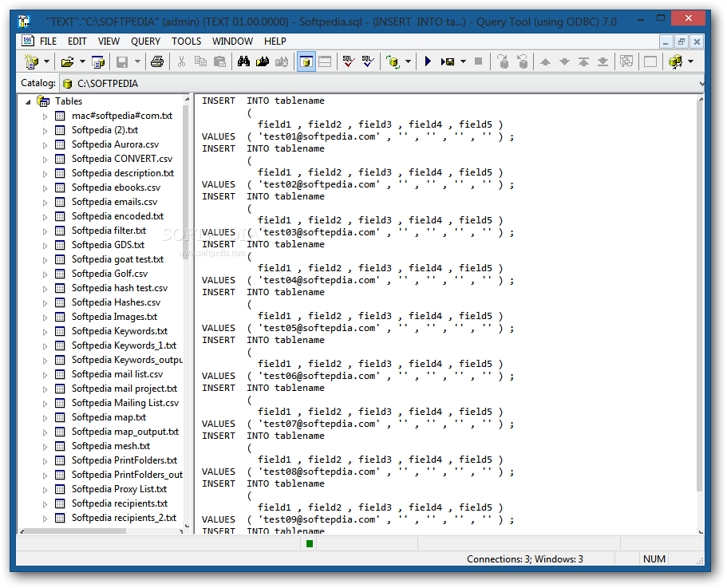Toggle the catalog browser pane button

click(306, 61)
